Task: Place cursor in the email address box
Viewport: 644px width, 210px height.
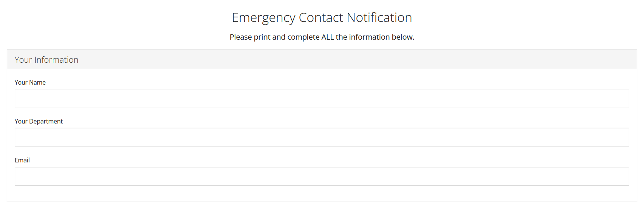Action: pyautogui.click(x=322, y=176)
